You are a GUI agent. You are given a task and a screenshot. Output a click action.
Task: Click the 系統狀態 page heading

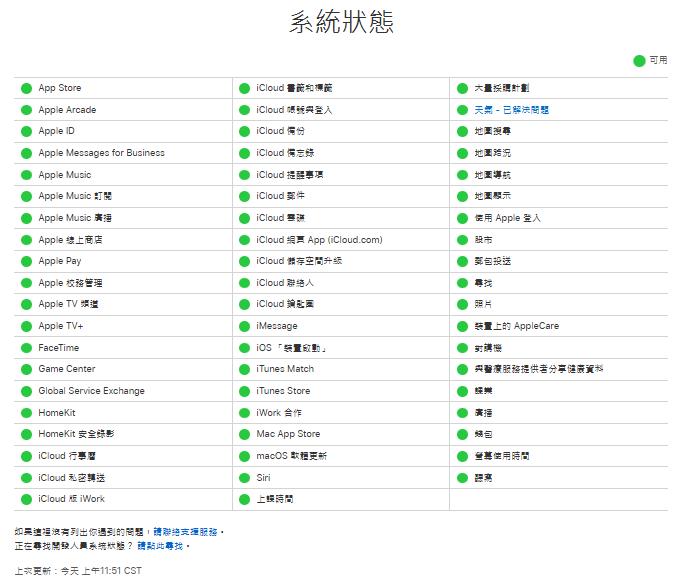[x=342, y=22]
